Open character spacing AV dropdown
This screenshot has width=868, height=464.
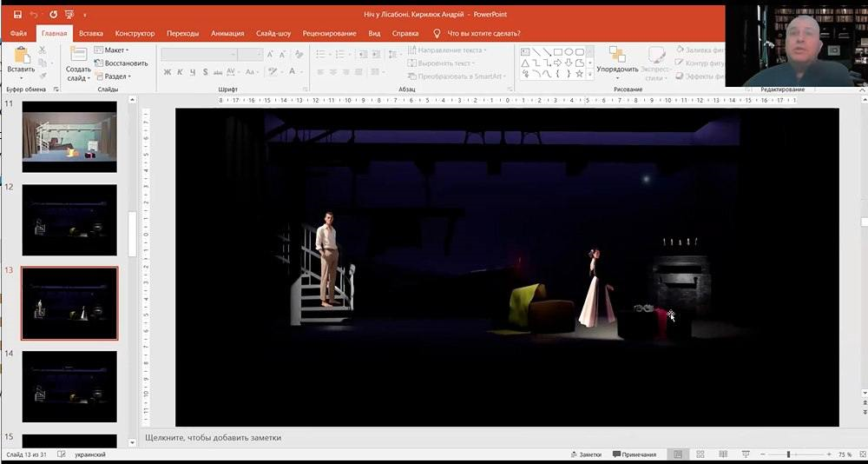232,72
